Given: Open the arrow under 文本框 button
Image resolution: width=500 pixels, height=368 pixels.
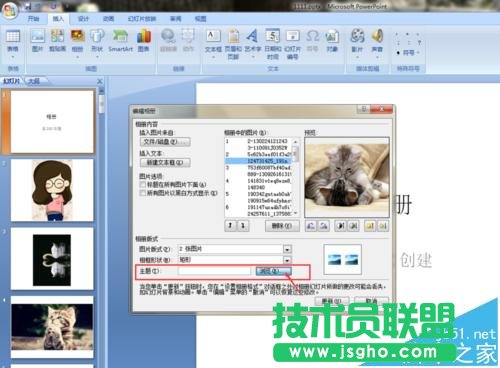Looking at the screenshot, I should (x=213, y=57).
